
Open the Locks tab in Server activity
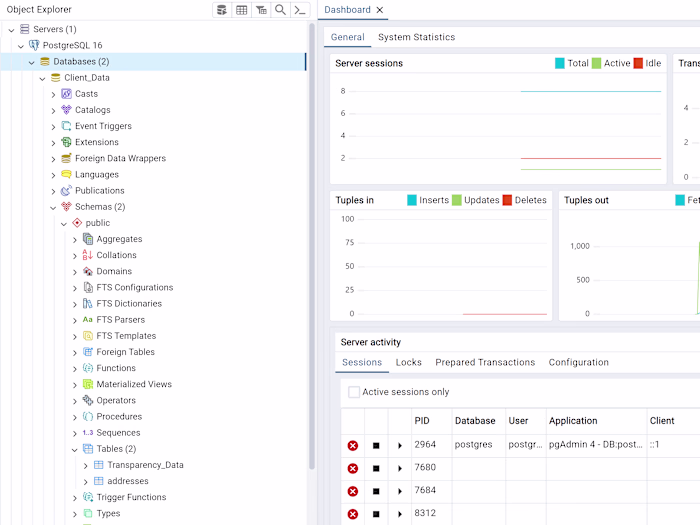pos(408,362)
